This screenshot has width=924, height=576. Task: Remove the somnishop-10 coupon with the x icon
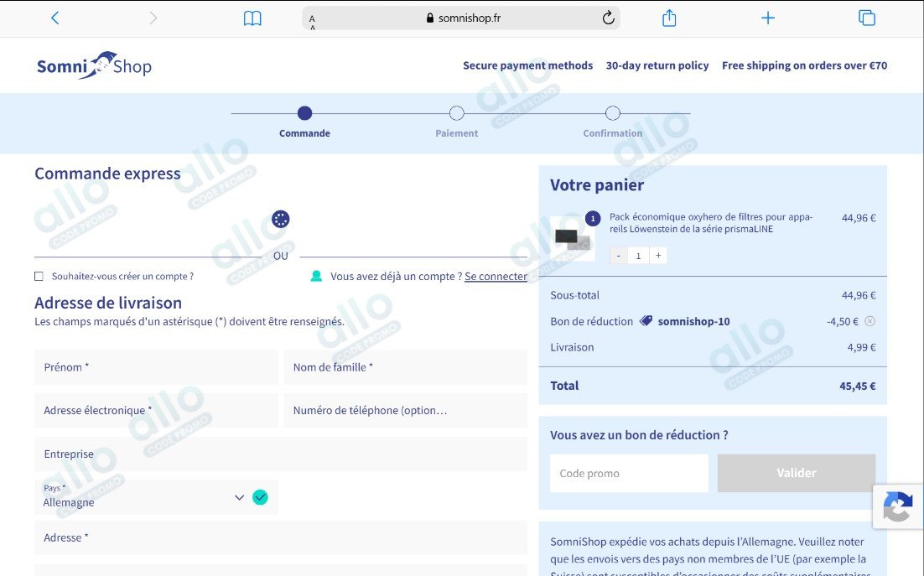point(869,321)
